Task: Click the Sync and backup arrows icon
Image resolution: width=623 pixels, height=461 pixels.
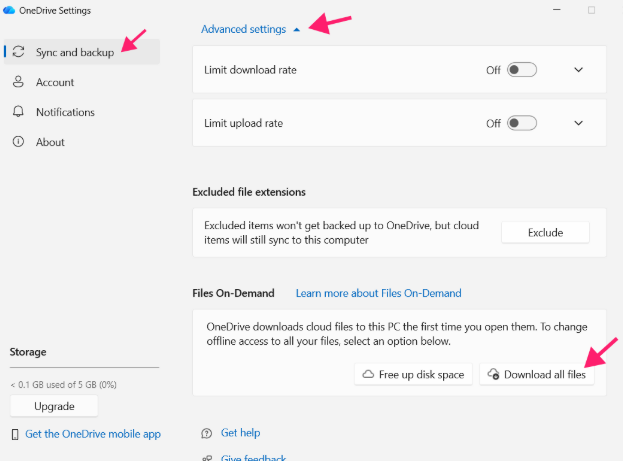Action: tap(18, 52)
